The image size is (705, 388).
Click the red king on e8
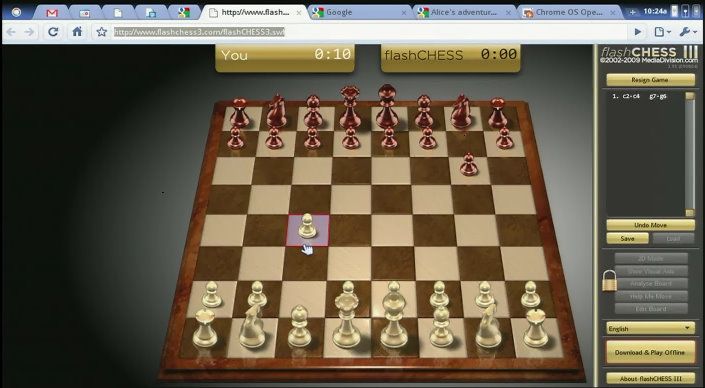pyautogui.click(x=387, y=106)
